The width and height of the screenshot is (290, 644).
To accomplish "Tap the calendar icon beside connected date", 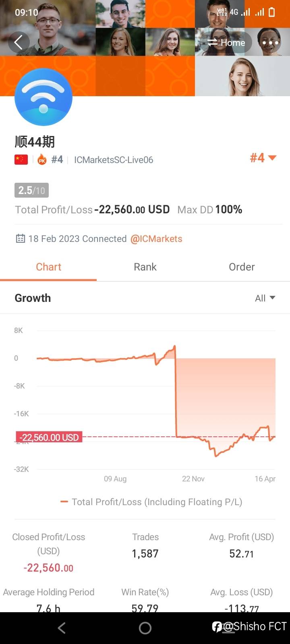I will pos(20,239).
